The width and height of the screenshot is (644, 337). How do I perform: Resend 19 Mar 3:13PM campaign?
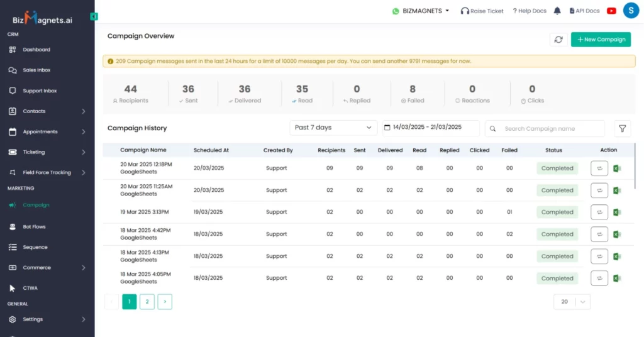pos(599,213)
